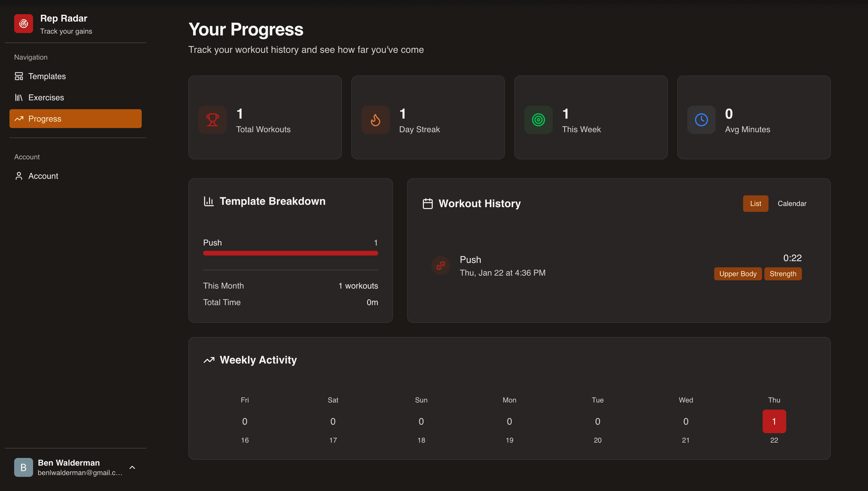The height and width of the screenshot is (491, 868).
Task: Click the '1 workouts' This Month value
Action: click(x=358, y=286)
